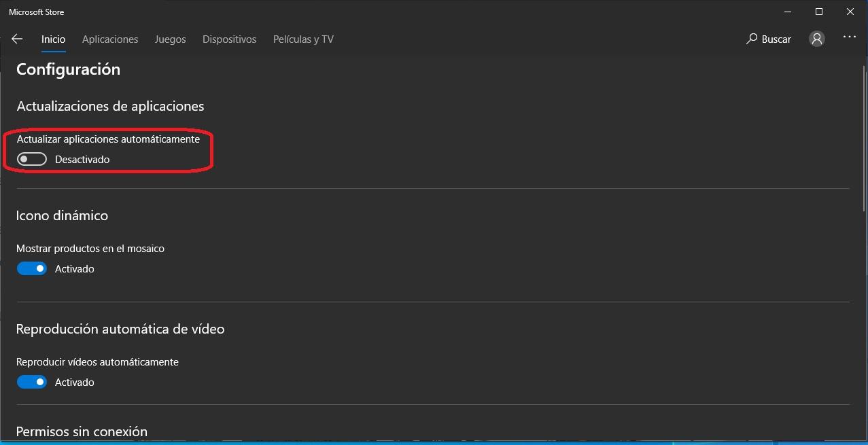
Task: Open the Películas y TV tab
Action: (303, 39)
